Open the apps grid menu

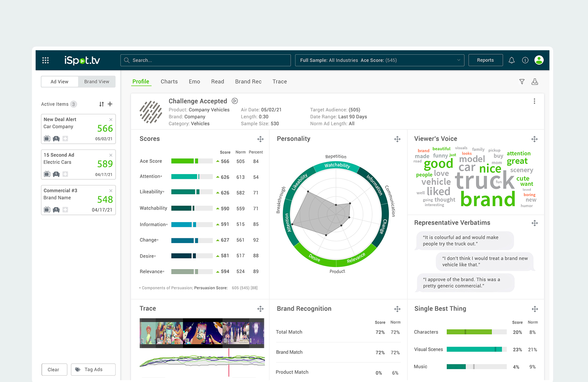pyautogui.click(x=46, y=60)
